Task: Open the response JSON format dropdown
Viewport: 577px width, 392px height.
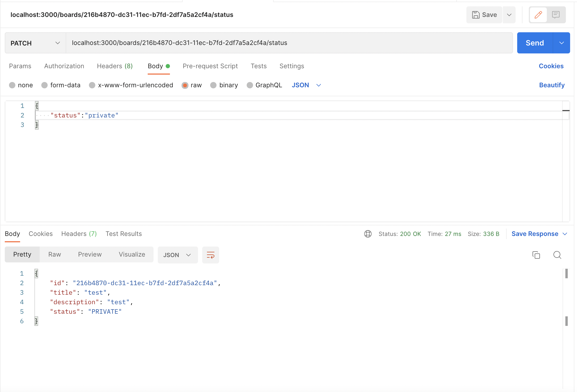Action: pyautogui.click(x=177, y=255)
